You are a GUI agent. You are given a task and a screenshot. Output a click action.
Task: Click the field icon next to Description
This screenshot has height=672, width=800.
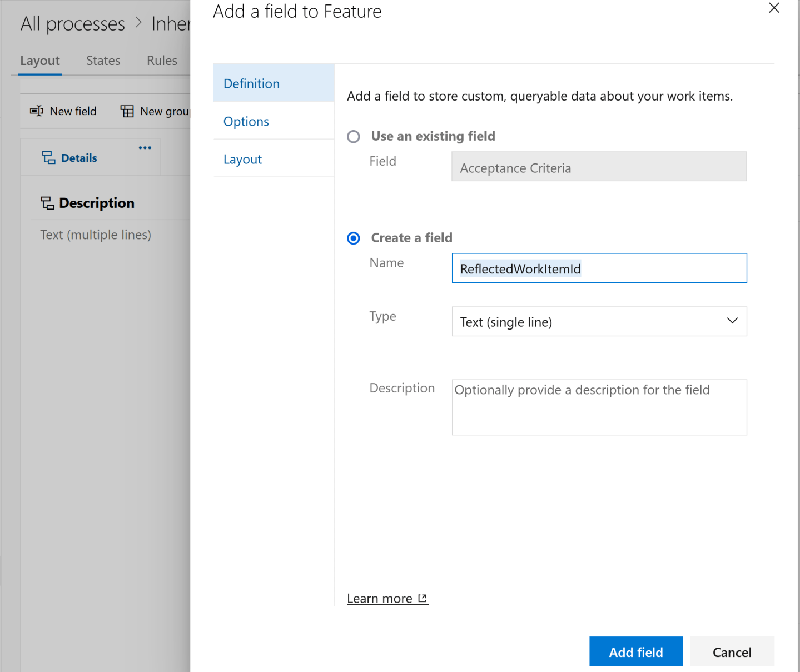(x=47, y=202)
